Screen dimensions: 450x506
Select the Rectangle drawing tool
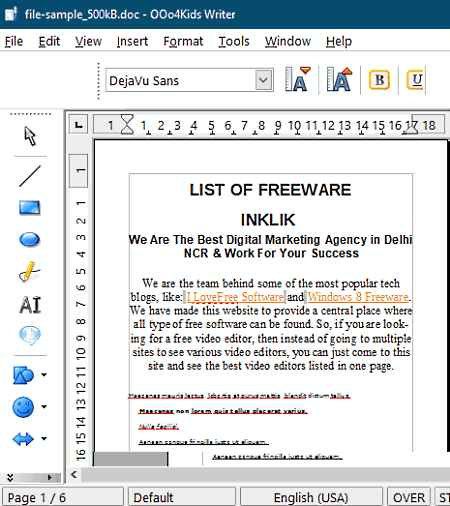pos(30,208)
